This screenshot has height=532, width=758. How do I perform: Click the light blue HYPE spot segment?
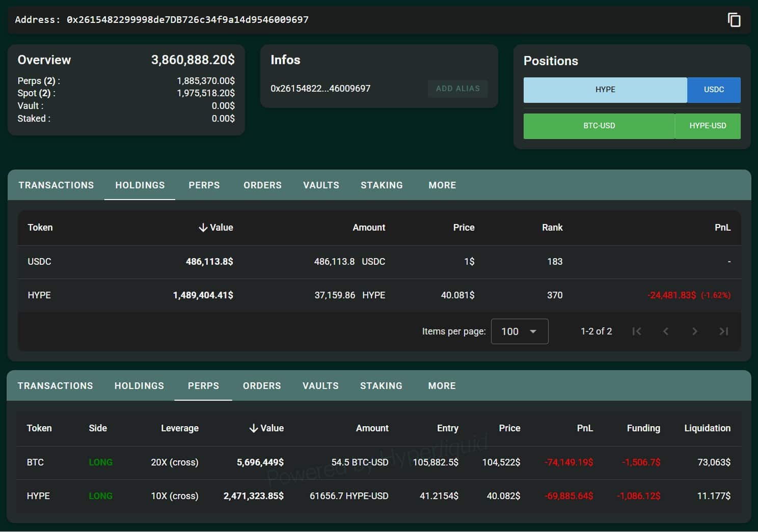[605, 90]
